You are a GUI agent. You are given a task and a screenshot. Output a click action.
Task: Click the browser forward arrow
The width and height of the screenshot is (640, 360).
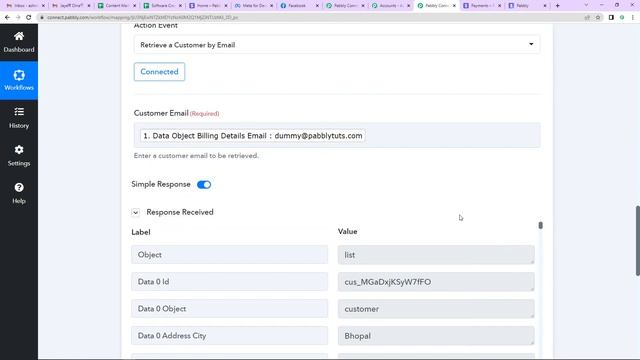tap(18, 18)
